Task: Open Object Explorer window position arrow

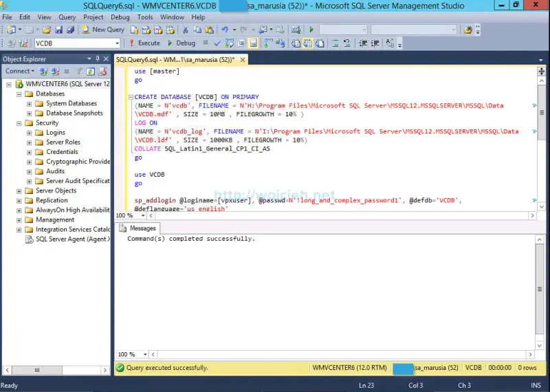Action: click(89, 59)
